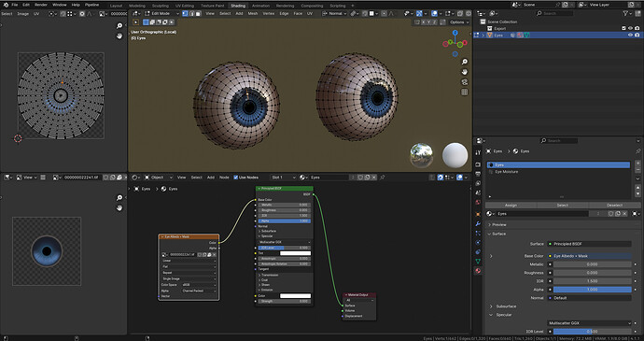644x341 pixels.
Task: Open the Scene properties tab
Action: pyautogui.click(x=478, y=192)
